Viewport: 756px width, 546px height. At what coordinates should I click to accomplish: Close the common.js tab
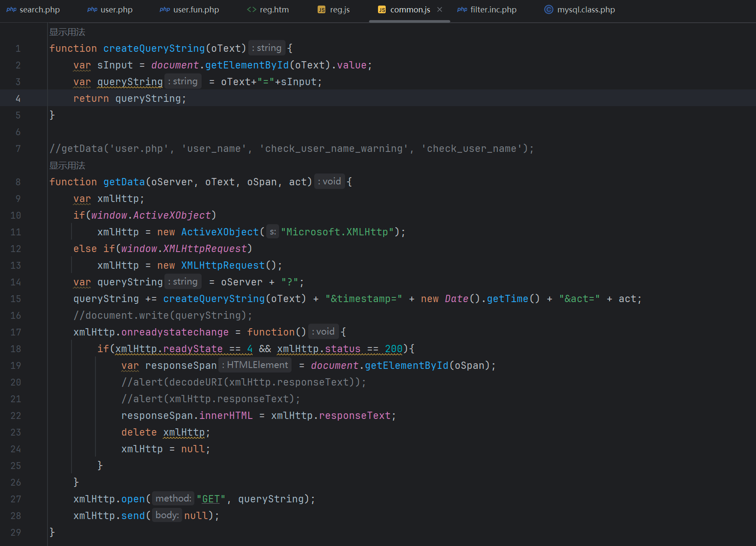click(x=440, y=9)
